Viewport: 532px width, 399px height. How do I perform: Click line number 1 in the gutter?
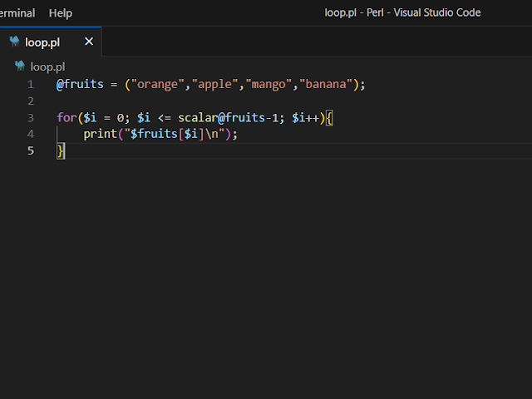pyautogui.click(x=31, y=85)
